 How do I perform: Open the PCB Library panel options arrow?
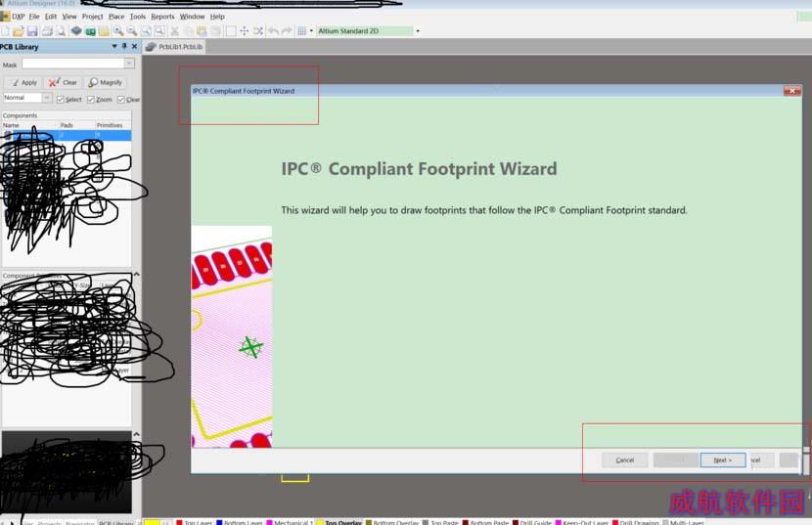coord(113,46)
